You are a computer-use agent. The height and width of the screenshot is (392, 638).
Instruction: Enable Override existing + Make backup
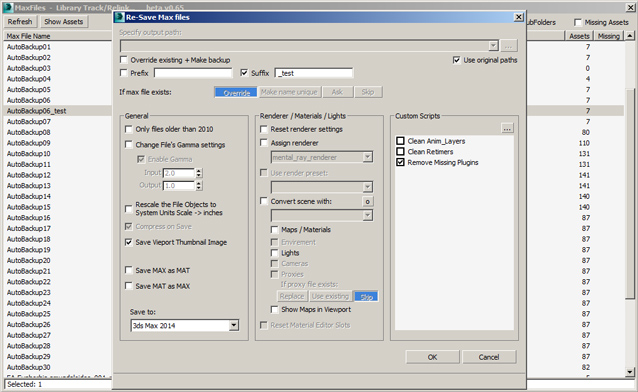tap(124, 60)
